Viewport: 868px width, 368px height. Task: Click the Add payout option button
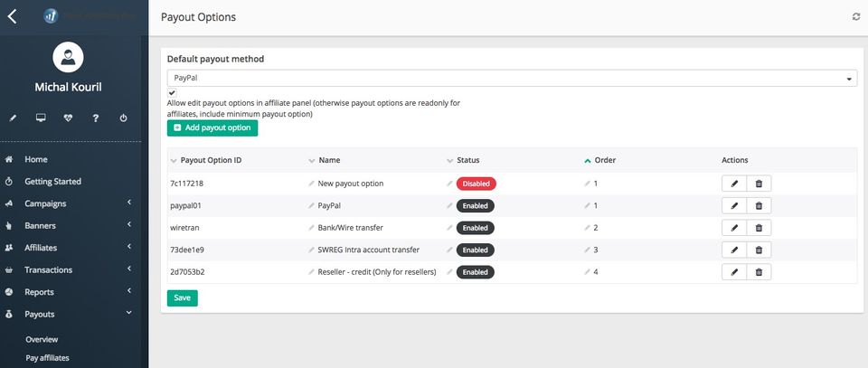212,128
